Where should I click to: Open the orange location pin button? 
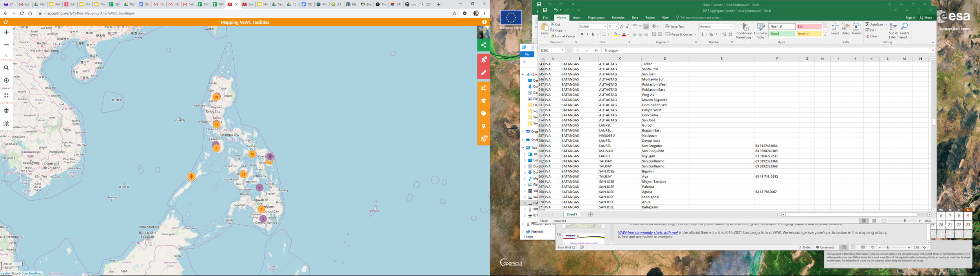[x=484, y=126]
